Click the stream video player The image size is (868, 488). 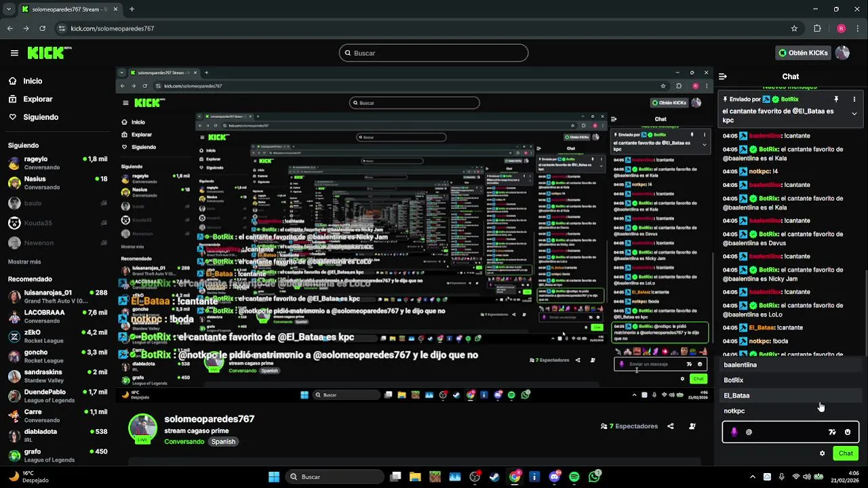click(414, 235)
